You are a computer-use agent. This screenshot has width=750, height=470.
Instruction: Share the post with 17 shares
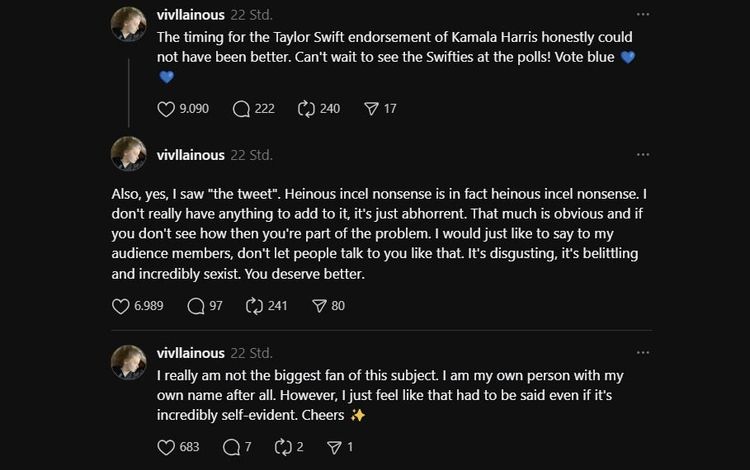370,108
